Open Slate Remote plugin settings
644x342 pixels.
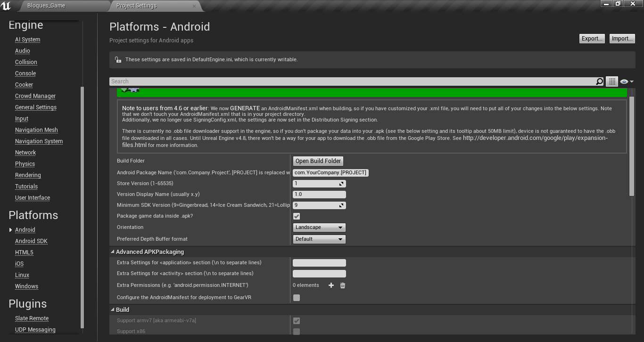point(32,318)
